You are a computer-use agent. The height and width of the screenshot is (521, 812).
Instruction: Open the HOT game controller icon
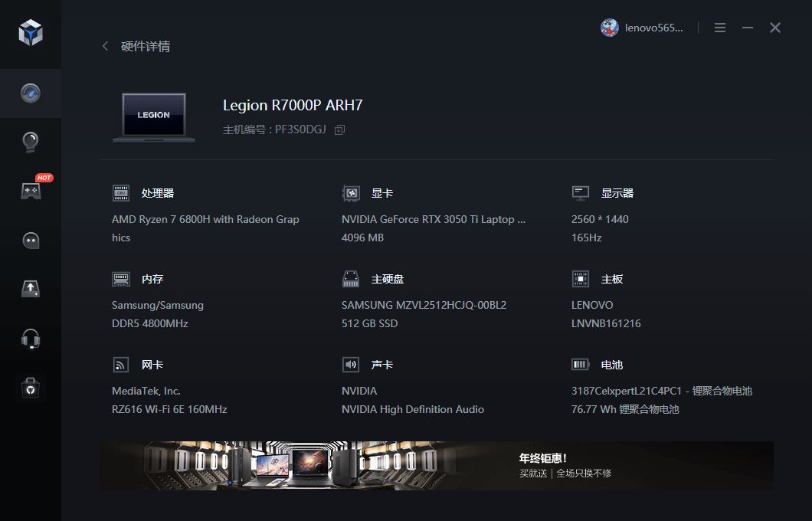click(x=31, y=191)
